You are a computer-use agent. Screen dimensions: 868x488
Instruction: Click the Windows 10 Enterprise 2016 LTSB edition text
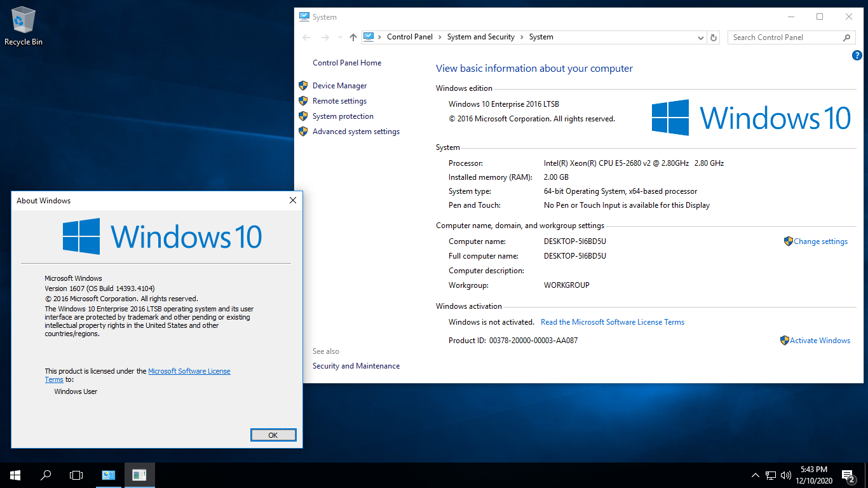point(504,104)
